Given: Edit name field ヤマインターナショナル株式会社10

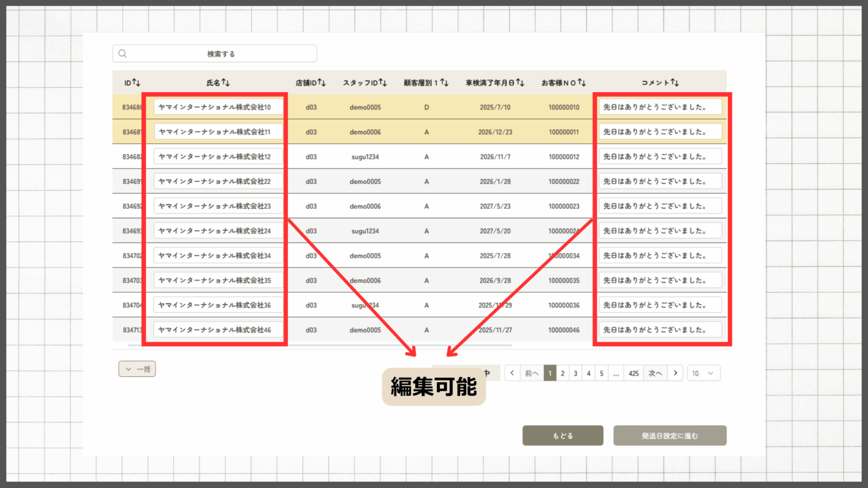Looking at the screenshot, I should pyautogui.click(x=218, y=107).
